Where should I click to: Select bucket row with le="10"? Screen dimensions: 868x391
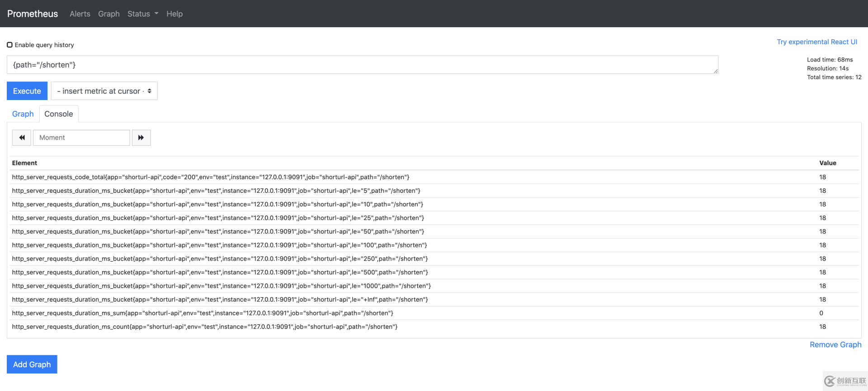coord(434,205)
